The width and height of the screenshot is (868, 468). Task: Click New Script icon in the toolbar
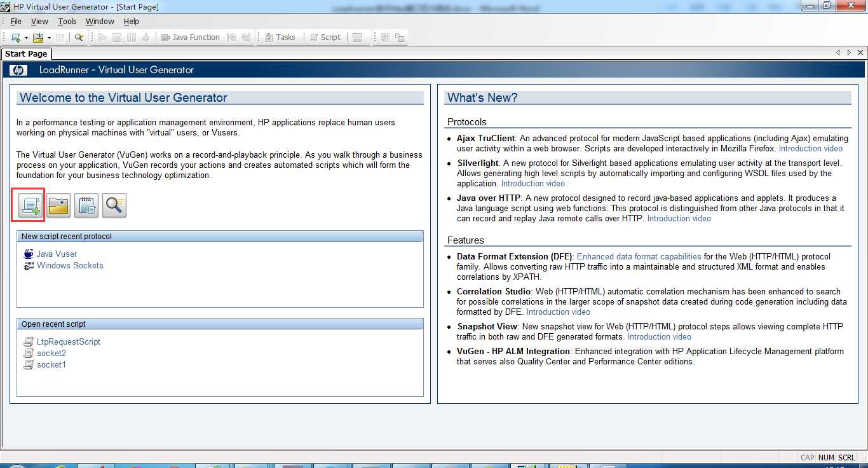pos(15,38)
